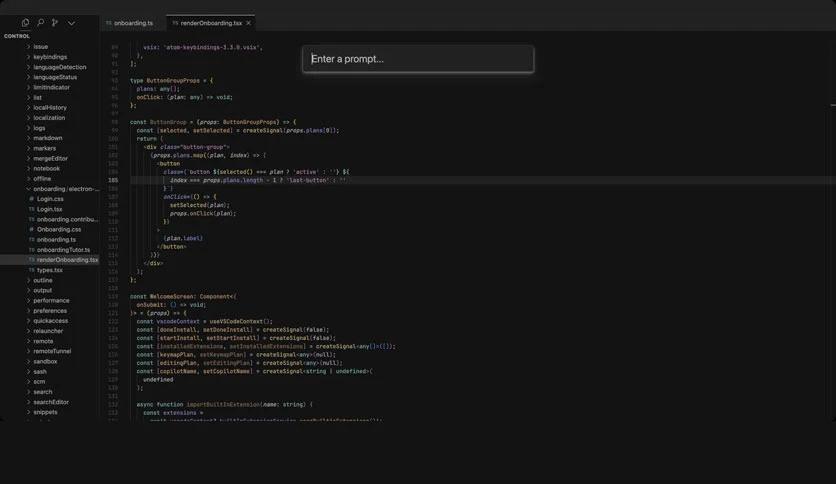Expand the mergeEditor folder
Image resolution: width=836 pixels, height=484 pixels.
tap(50, 158)
